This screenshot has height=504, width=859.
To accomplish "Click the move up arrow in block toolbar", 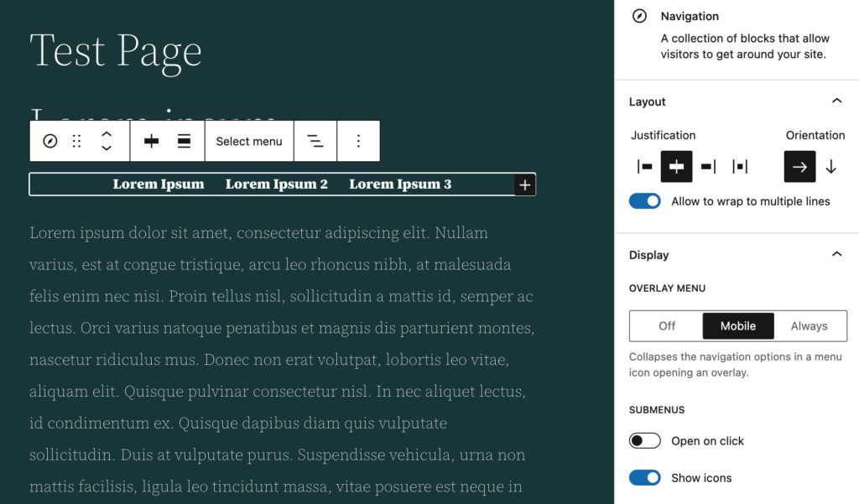I will (107, 133).
